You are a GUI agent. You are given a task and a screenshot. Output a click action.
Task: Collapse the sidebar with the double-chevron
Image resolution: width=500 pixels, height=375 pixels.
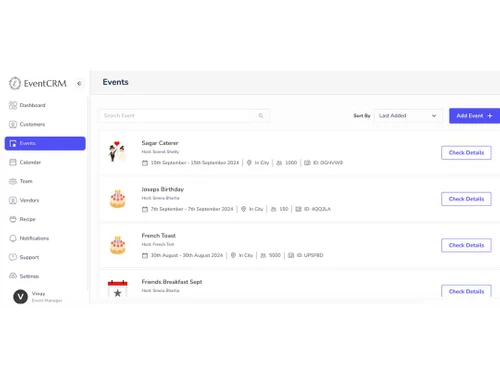point(79,83)
